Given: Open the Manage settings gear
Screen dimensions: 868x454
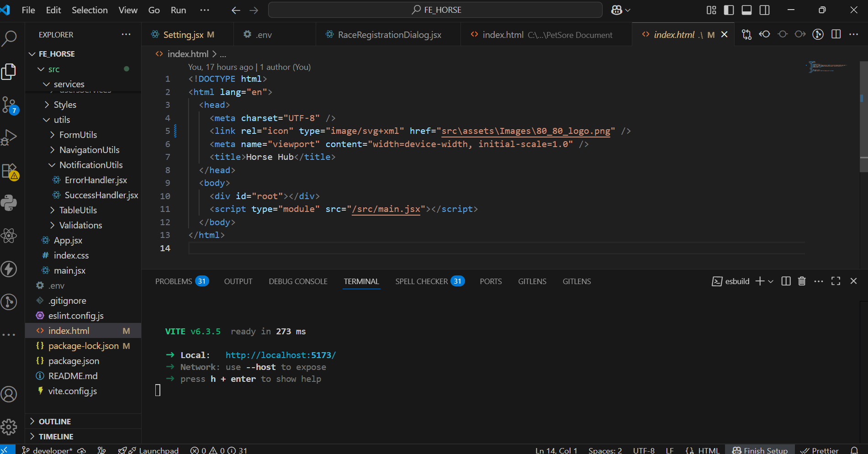Looking at the screenshot, I should click(x=9, y=427).
